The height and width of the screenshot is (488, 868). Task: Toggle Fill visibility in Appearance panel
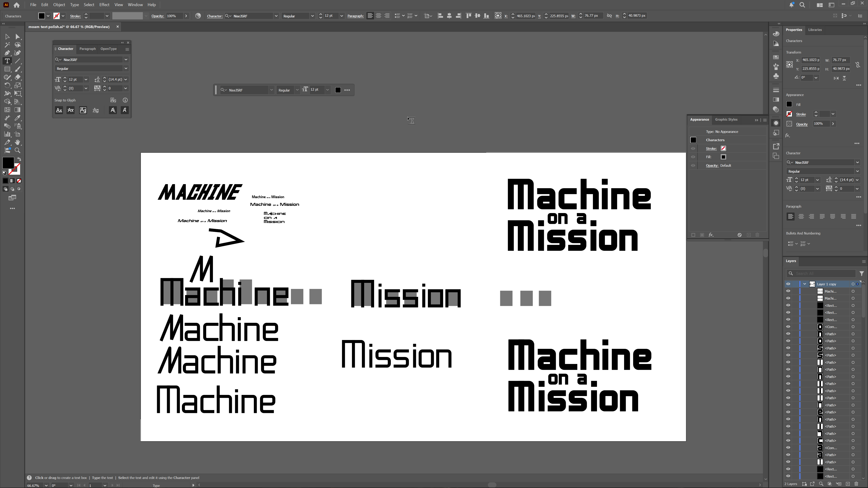693,157
